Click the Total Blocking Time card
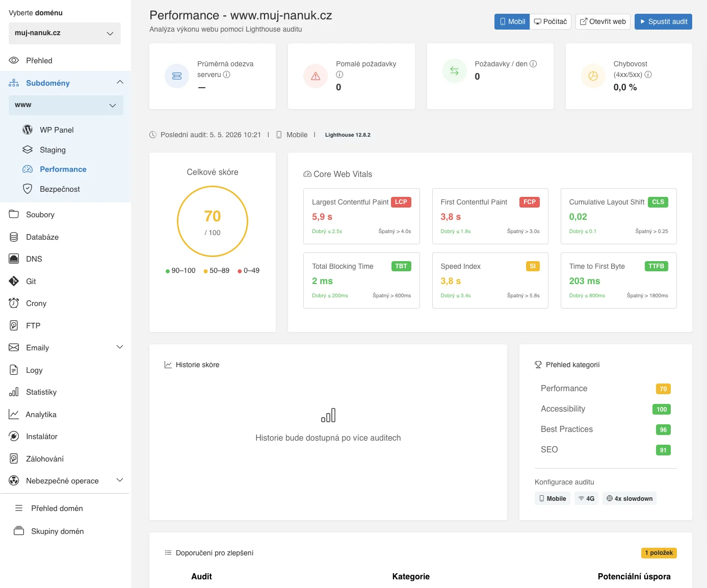 click(361, 280)
